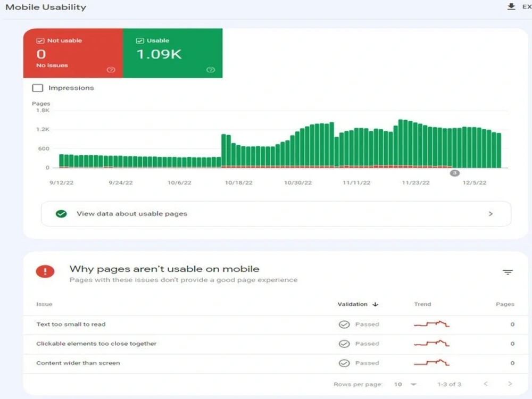
Task: Click the 12/5/22 axis date label
Action: [475, 183]
